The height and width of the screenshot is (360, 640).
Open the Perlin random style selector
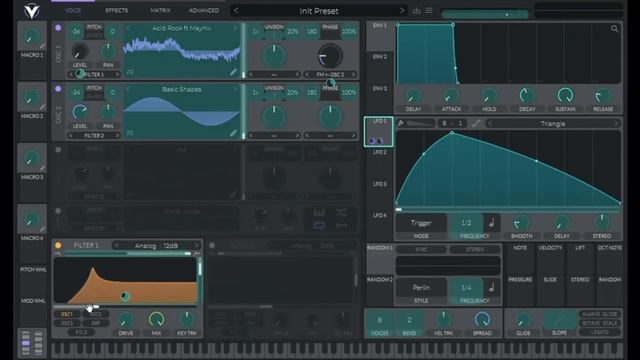point(421,288)
